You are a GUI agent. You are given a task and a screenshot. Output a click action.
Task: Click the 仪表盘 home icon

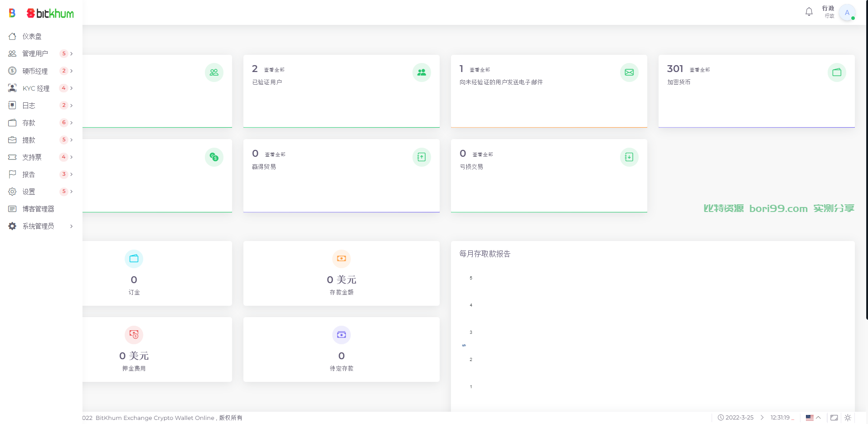coord(12,36)
